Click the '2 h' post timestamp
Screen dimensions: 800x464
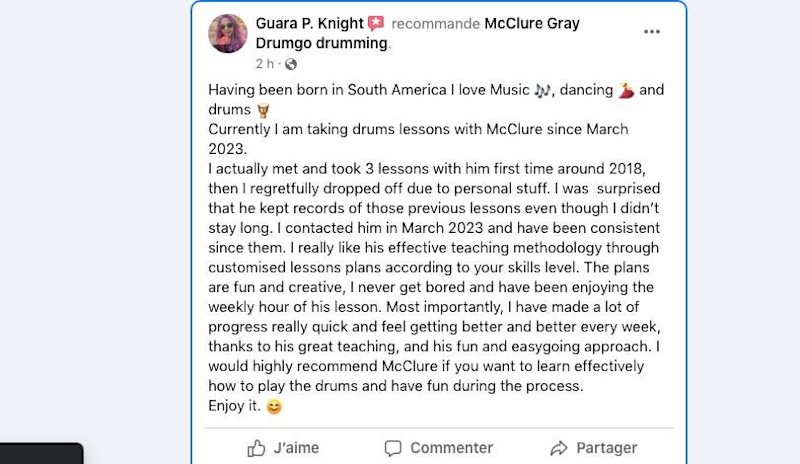click(264, 64)
